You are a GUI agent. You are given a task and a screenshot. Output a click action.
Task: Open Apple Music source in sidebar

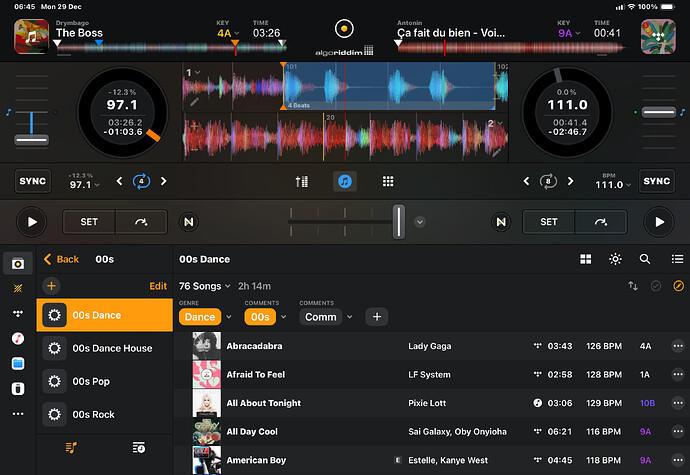coord(18,338)
